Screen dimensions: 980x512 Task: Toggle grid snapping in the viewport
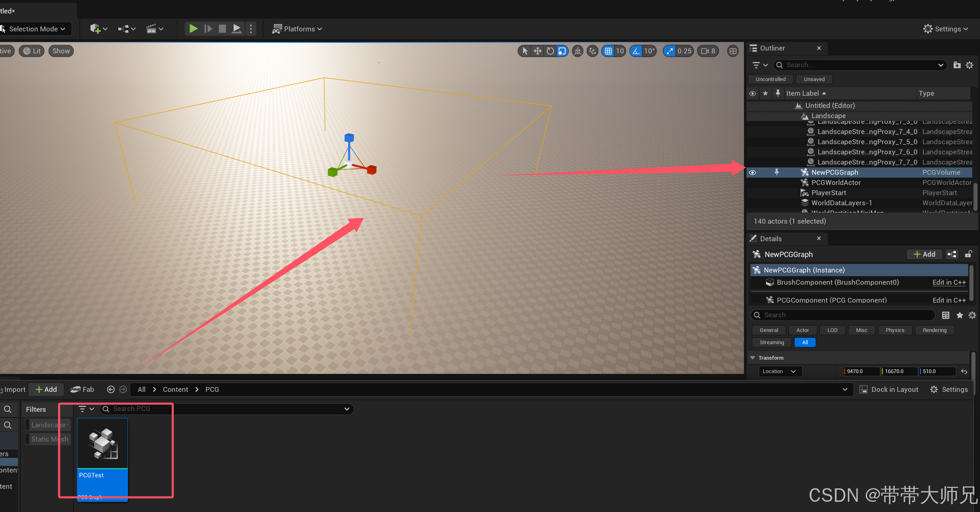coord(608,51)
